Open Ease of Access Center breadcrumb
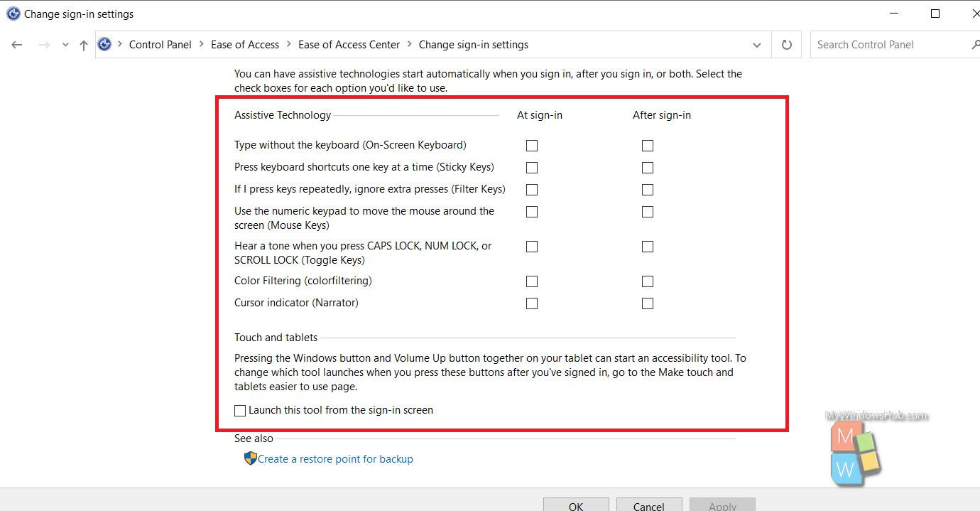980x511 pixels. pos(349,44)
